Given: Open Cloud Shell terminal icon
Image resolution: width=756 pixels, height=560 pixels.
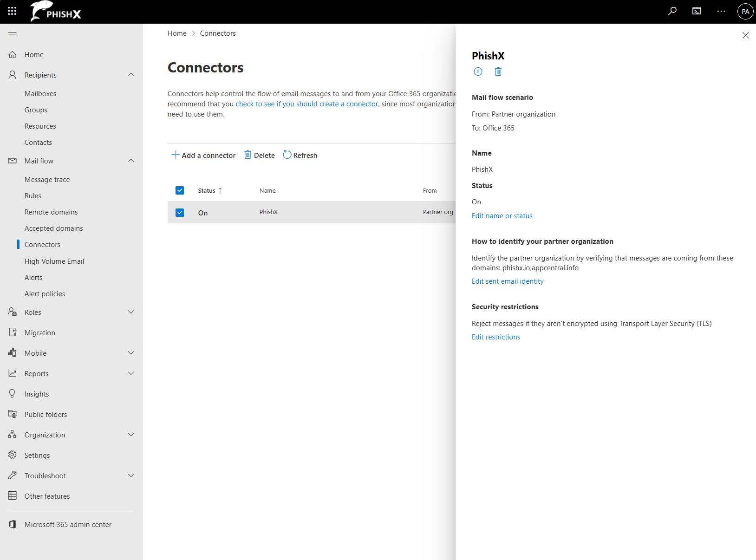Looking at the screenshot, I should tap(697, 11).
